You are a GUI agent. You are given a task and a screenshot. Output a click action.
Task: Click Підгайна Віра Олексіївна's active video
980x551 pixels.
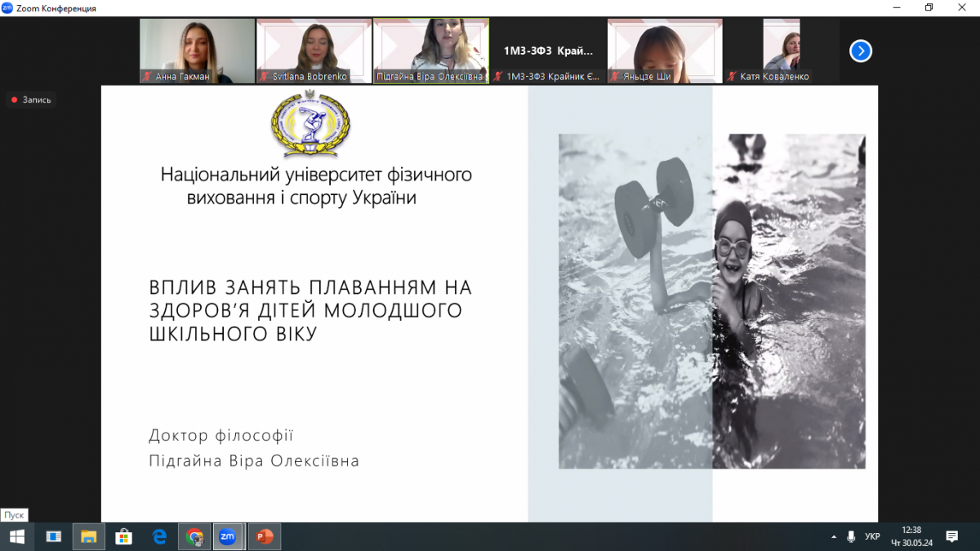coord(430,51)
